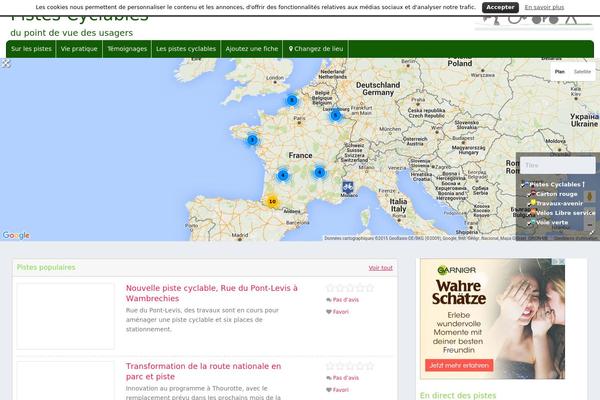
Task: Click the fullscreen map icon at map corner
Action: [x=6, y=63]
